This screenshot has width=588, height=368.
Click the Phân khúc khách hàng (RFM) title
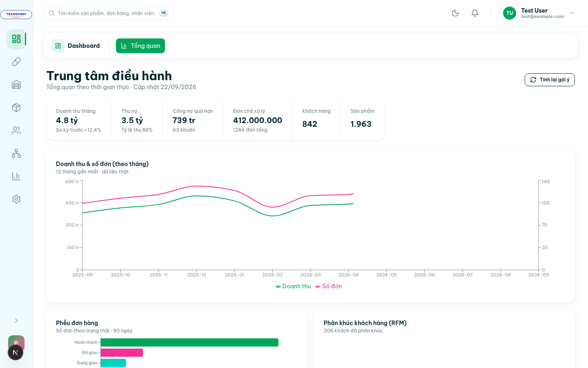click(x=365, y=323)
